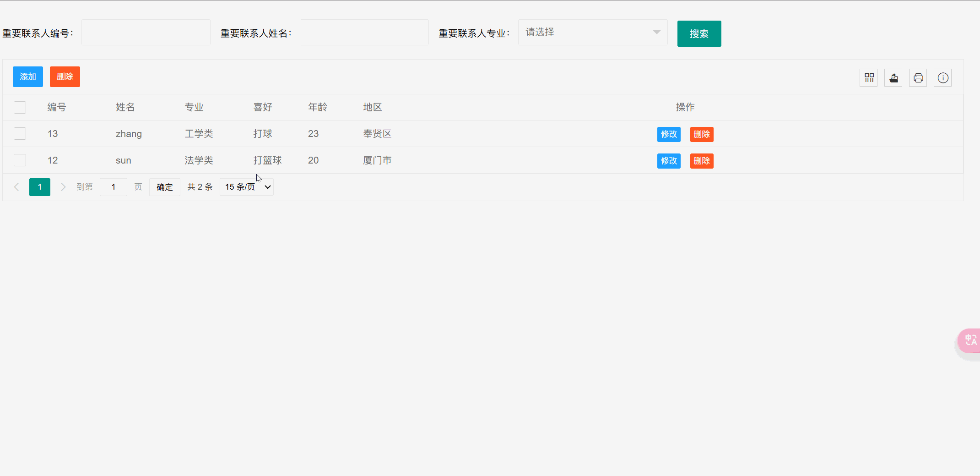Screen dimensions: 980x476
Task: Check the row checkbox for sun
Action: [20, 160]
